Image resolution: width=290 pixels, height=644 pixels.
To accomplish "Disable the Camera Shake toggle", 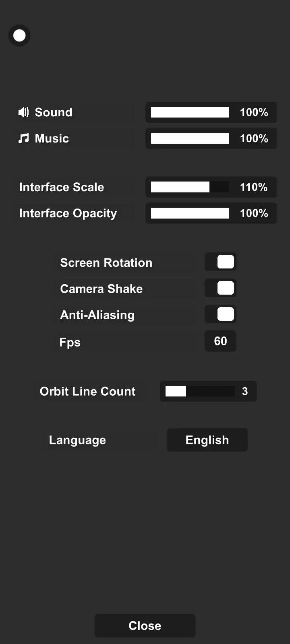I will 221,288.
